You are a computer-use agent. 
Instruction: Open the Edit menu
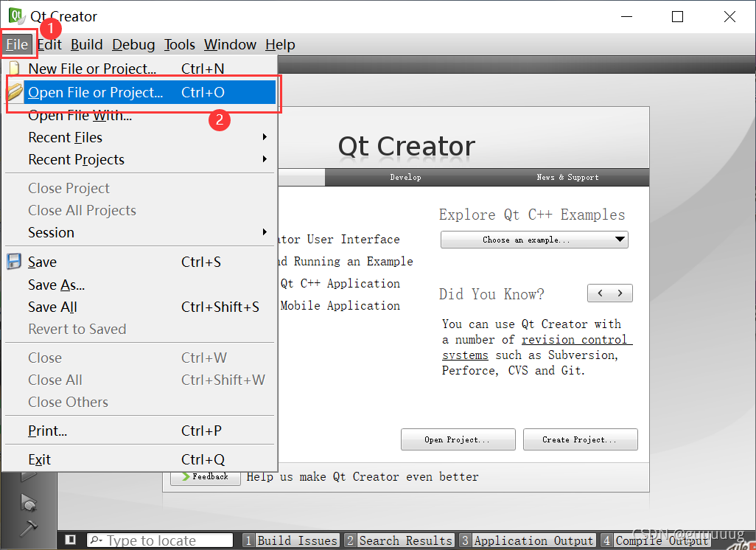(49, 45)
